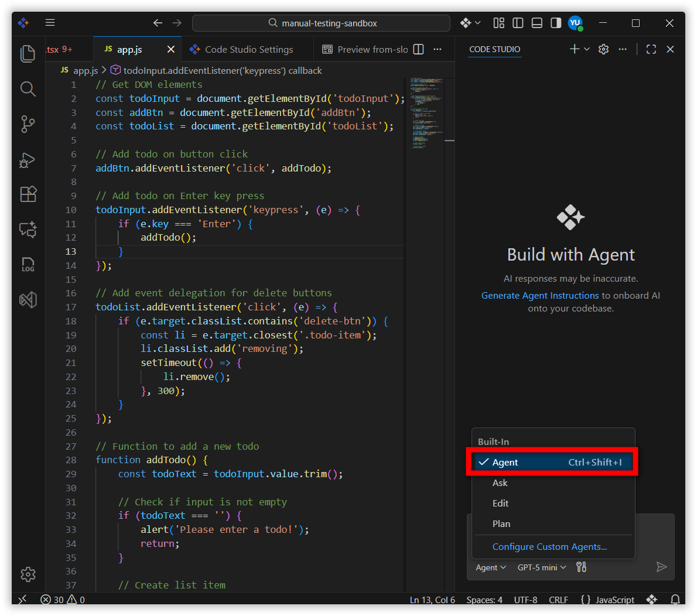Click the manual-testing-sandbox search box
This screenshot has height=616, width=697.
(x=322, y=23)
